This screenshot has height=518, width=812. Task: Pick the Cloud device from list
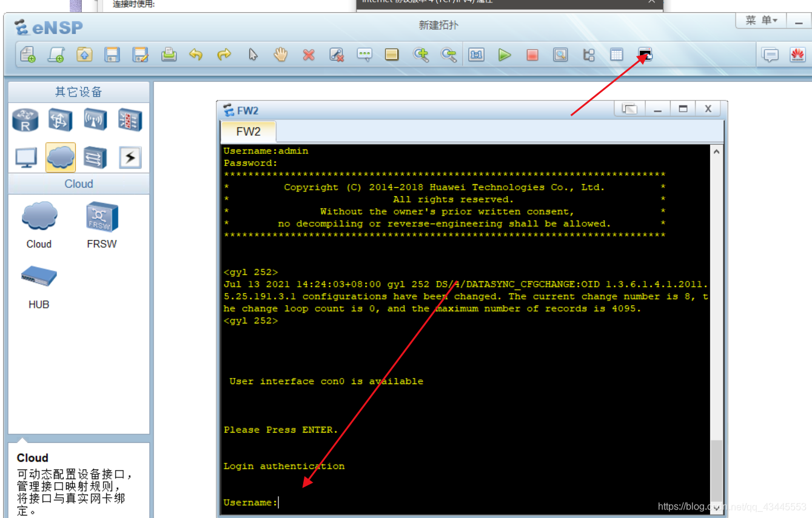39,225
